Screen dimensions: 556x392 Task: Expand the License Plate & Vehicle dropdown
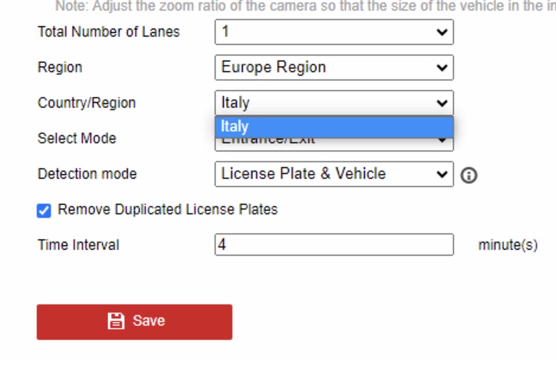(x=334, y=174)
